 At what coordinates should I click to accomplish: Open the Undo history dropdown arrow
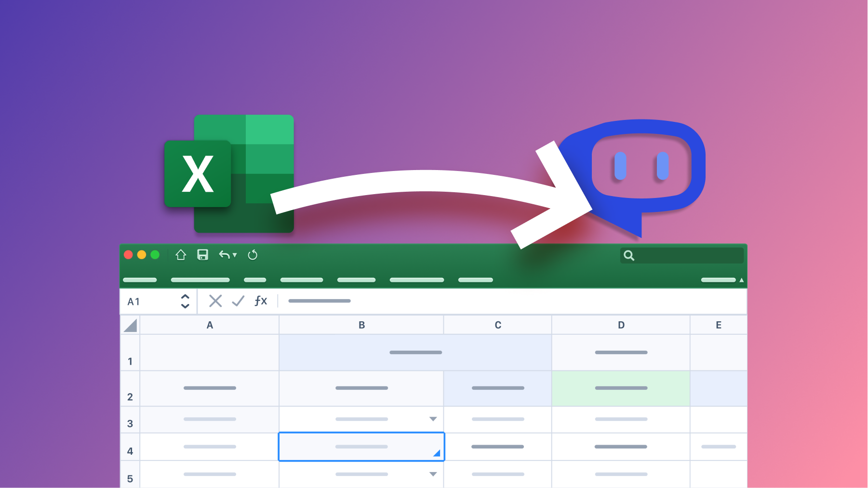[x=235, y=255]
